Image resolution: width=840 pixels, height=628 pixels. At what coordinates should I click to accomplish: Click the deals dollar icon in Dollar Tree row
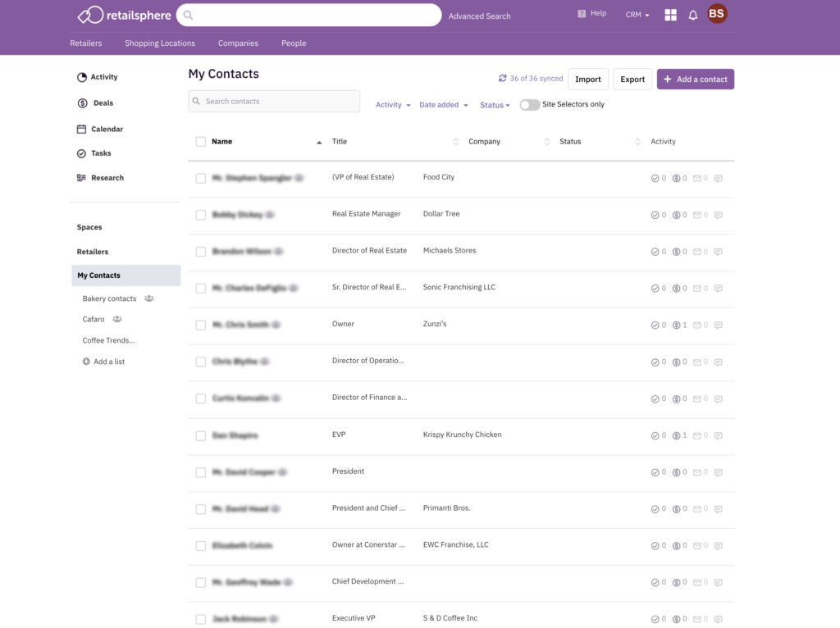coord(676,215)
